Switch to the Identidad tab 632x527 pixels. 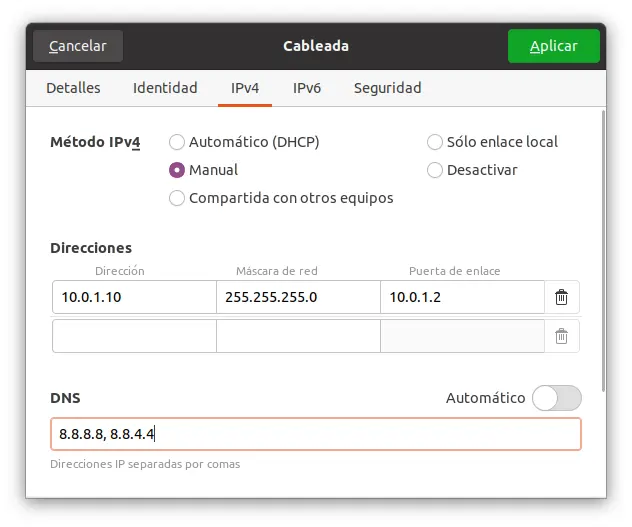[165, 88]
